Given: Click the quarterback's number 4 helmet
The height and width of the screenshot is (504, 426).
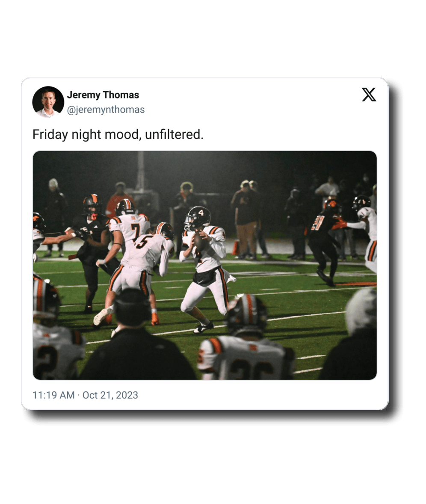Looking at the screenshot, I should [198, 218].
